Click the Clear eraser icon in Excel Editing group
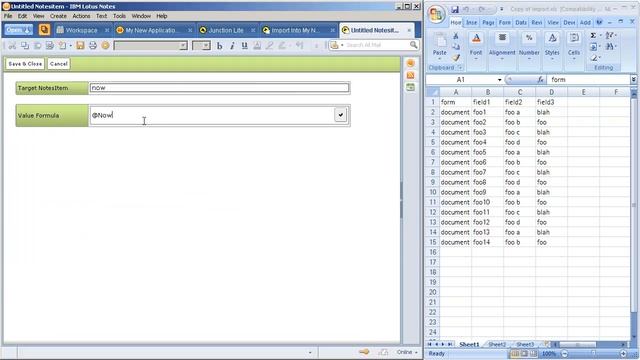This screenshot has height=360, width=640. pos(594,58)
